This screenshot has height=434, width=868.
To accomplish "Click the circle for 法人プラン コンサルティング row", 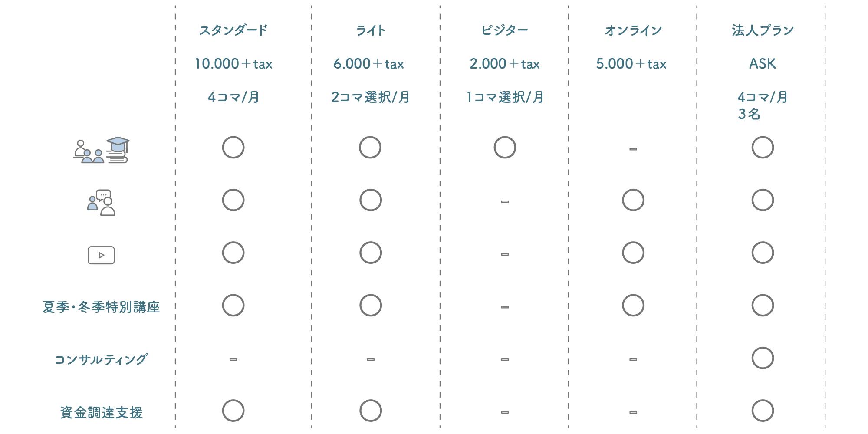I will 762,358.
